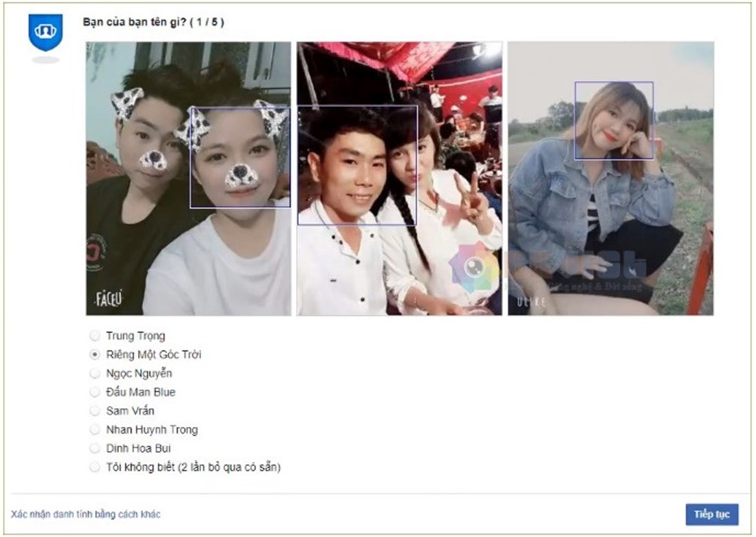The height and width of the screenshot is (537, 756).
Task: Click the camera lens watermark logo
Action: point(474,267)
